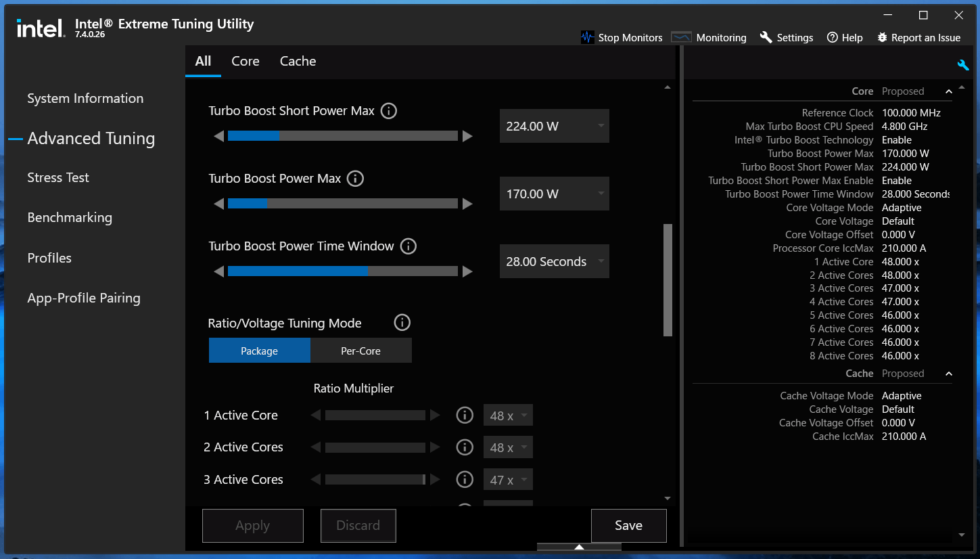Click the Discard button
Viewport: 980px width, 559px height.
click(x=358, y=525)
